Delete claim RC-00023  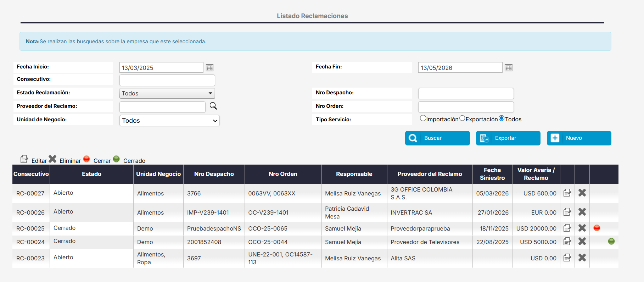pos(582,258)
